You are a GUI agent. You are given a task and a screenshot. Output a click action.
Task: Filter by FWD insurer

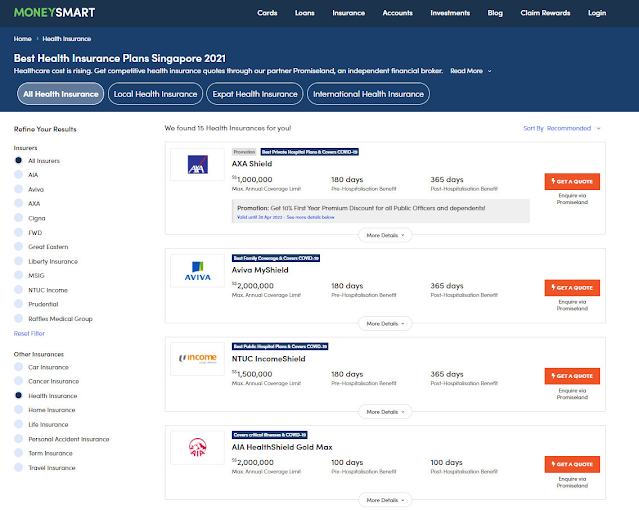[x=18, y=232]
